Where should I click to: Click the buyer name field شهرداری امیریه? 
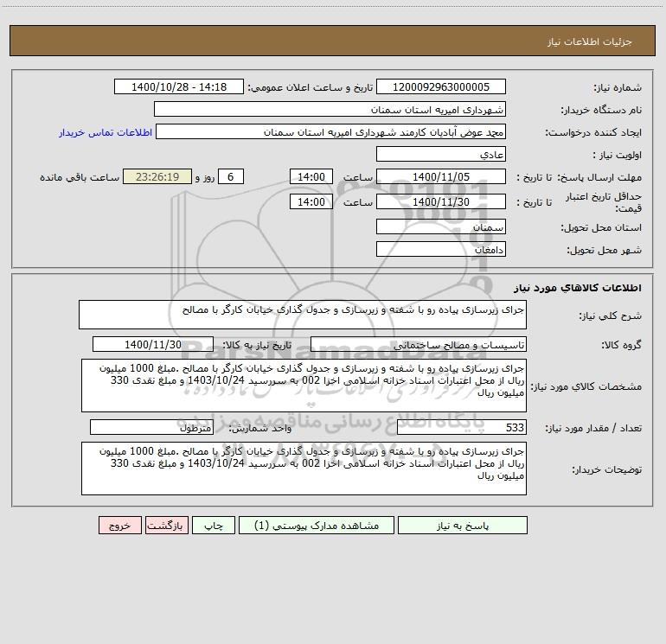[330, 109]
